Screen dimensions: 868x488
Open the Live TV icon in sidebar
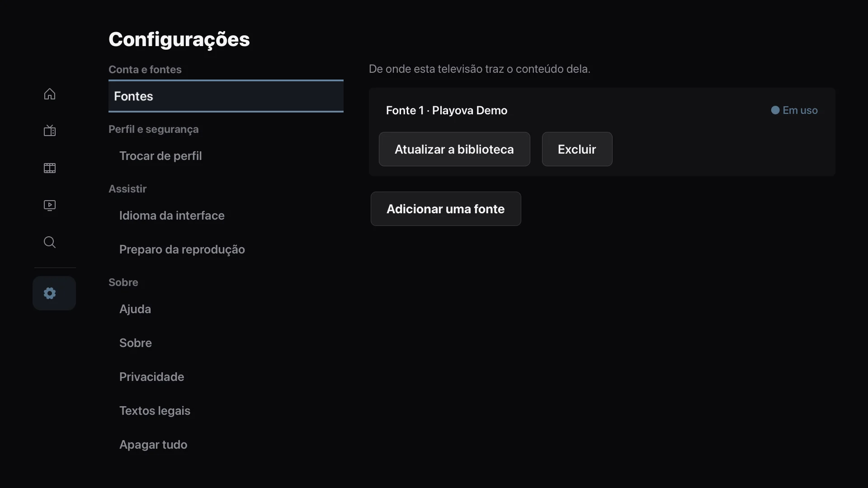(50, 131)
